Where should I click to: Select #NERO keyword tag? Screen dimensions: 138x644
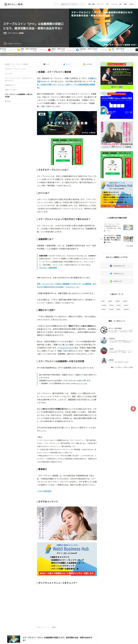coord(117,301)
